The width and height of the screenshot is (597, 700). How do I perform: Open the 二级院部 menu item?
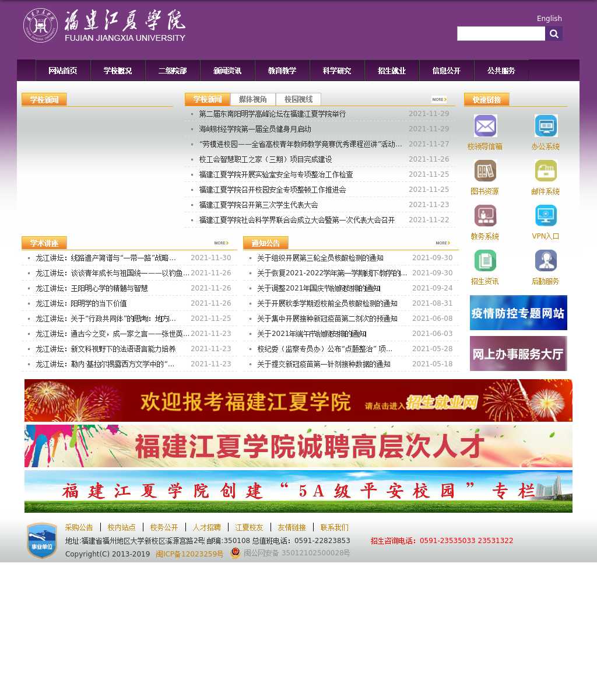(x=173, y=71)
